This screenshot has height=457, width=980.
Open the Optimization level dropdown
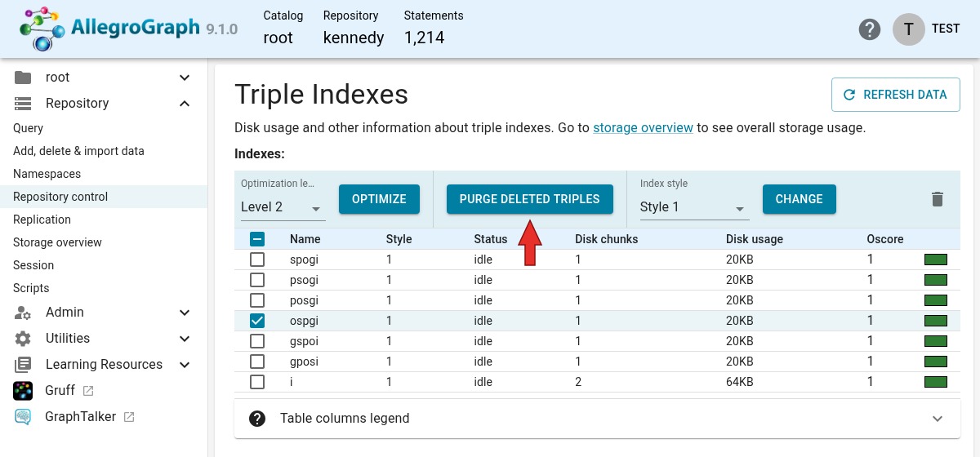click(283, 207)
